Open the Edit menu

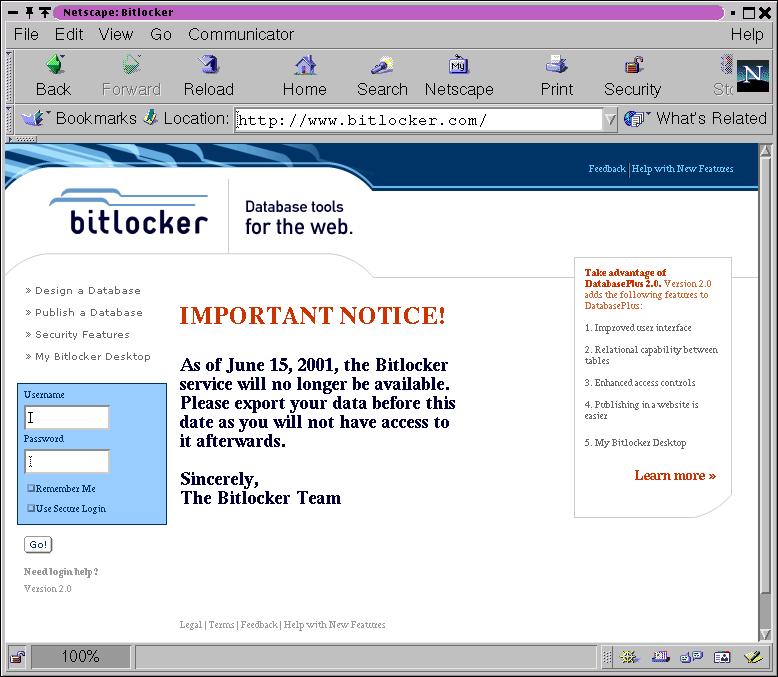68,34
